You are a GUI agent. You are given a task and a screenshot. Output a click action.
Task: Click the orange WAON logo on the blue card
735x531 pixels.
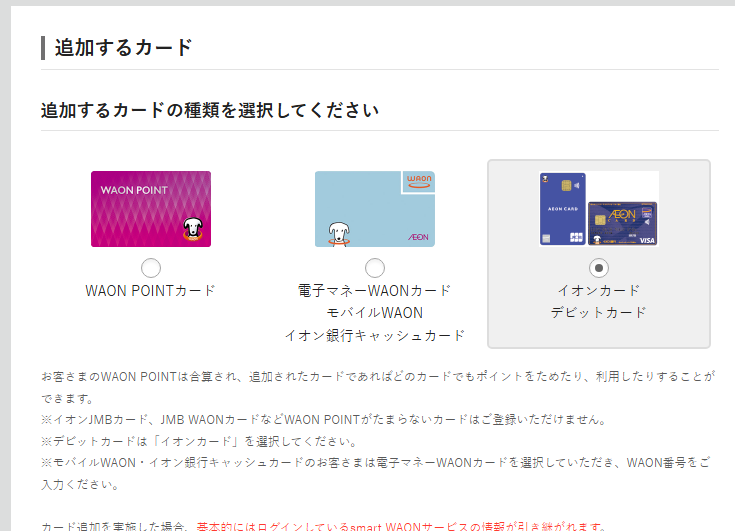pos(418,181)
